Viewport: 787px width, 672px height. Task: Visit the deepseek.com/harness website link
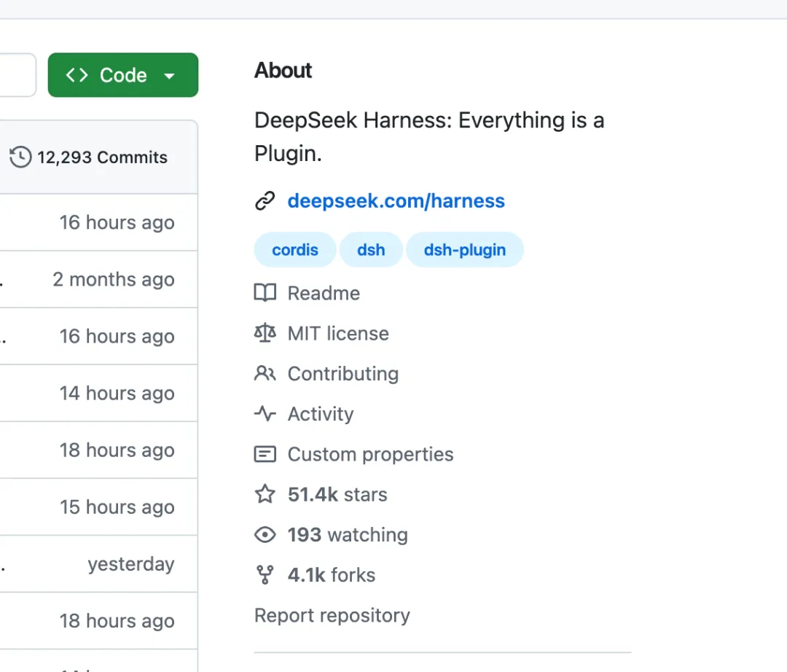(x=396, y=200)
